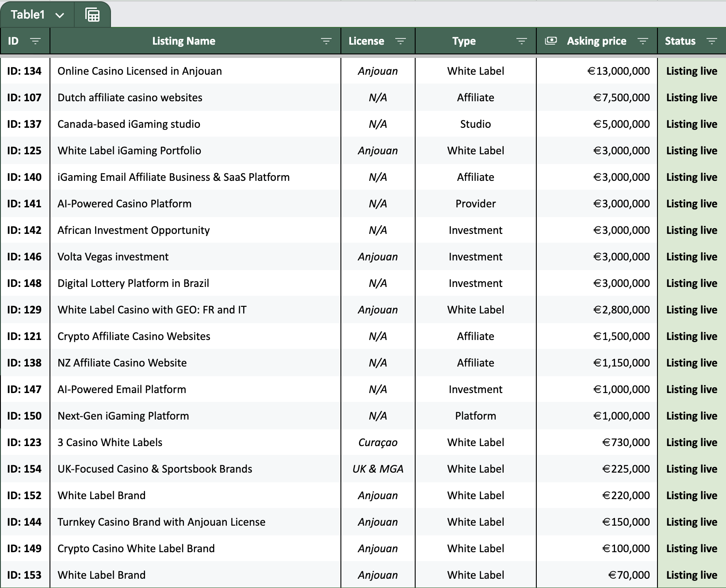Select cell 'ID: 134'

pos(25,71)
